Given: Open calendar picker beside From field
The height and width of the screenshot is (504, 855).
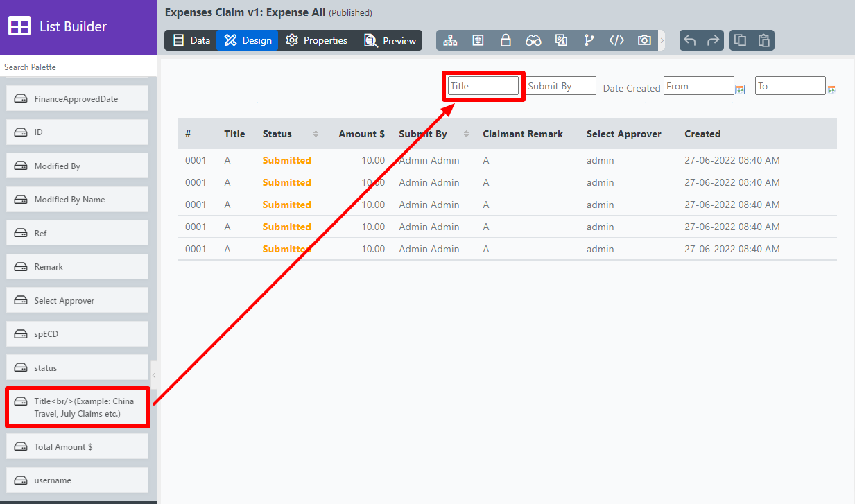Looking at the screenshot, I should (740, 89).
